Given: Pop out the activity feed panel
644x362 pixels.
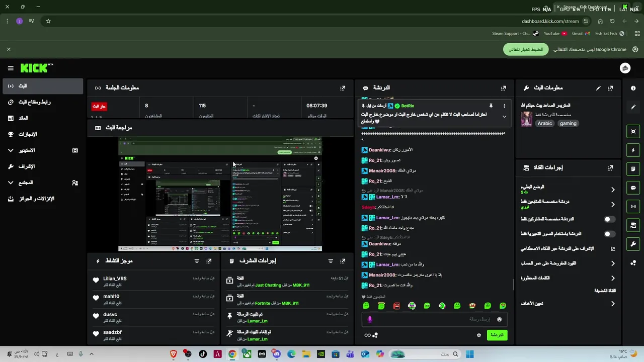Looking at the screenshot, I should pyautogui.click(x=209, y=261).
